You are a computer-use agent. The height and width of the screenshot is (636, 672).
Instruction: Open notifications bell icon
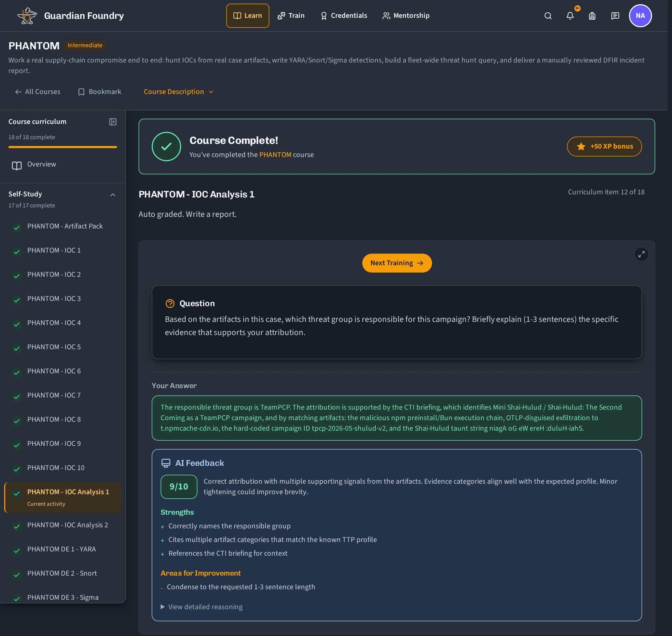(570, 15)
